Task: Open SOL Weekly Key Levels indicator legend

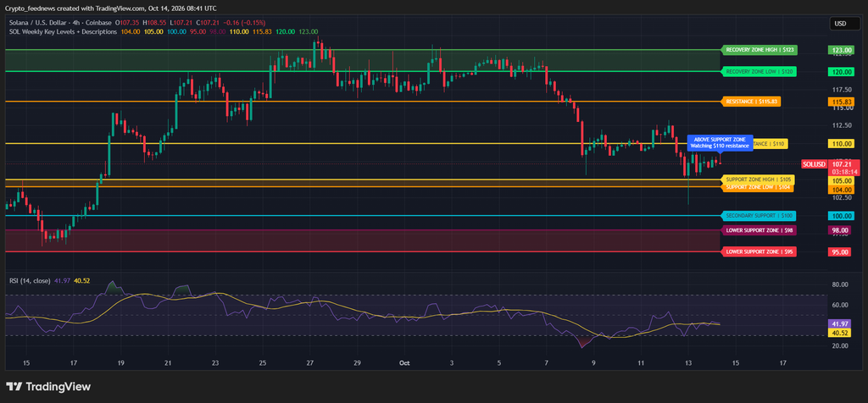Action: pyautogui.click(x=63, y=32)
